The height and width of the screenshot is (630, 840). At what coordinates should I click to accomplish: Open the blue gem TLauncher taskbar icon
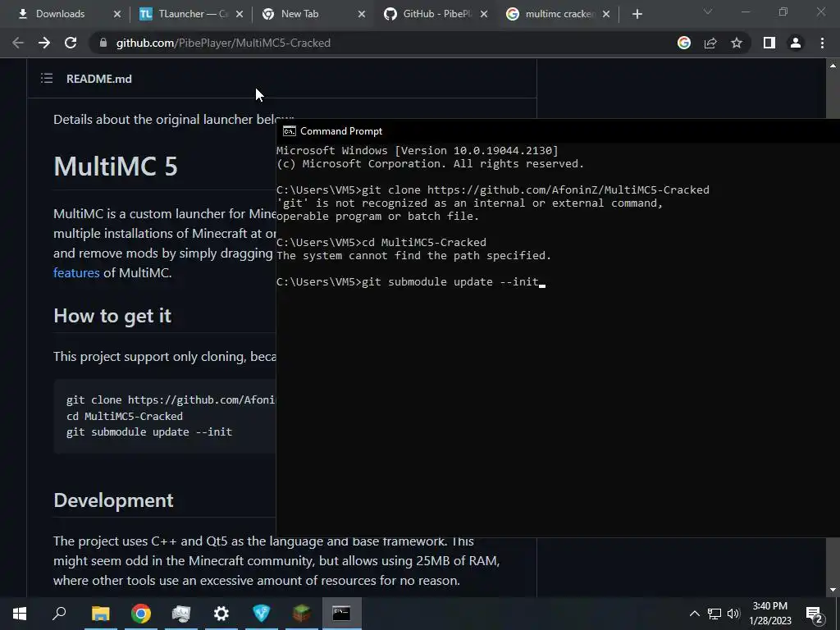point(262,614)
